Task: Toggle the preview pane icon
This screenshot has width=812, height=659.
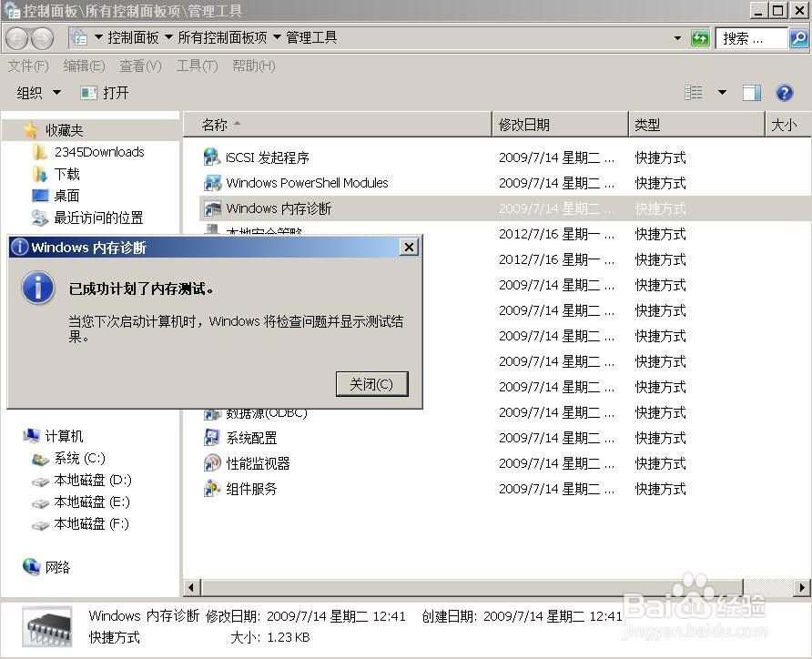Action: (x=751, y=93)
